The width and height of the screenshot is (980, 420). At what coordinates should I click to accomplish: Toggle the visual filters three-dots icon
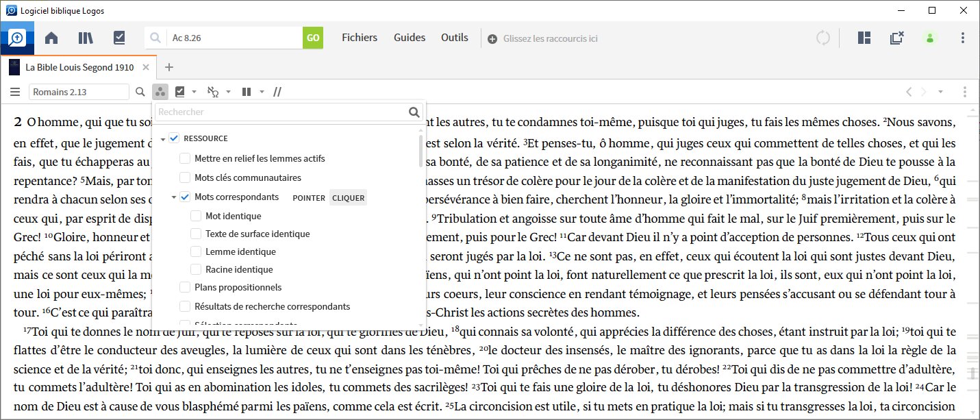[x=160, y=92]
